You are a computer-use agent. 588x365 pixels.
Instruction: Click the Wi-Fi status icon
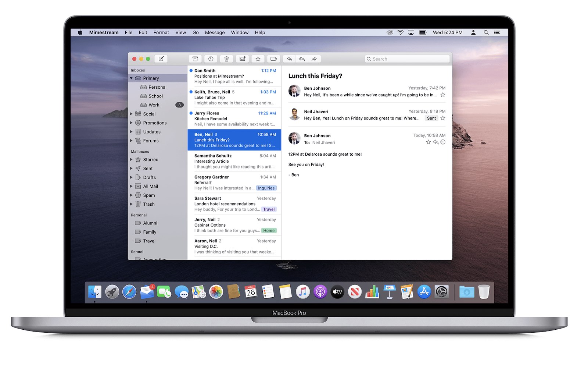click(400, 32)
